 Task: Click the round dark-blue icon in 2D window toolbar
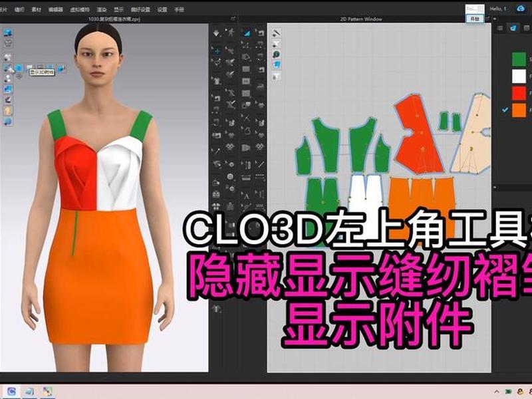tap(277, 55)
